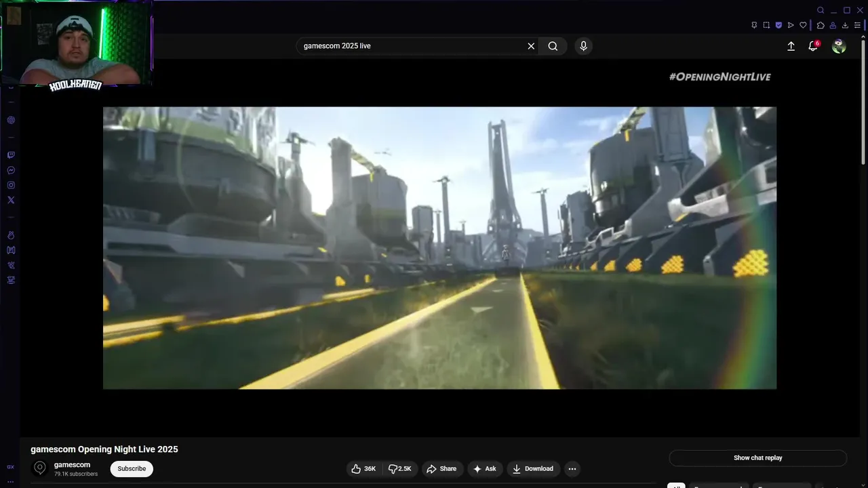Image resolution: width=868 pixels, height=488 pixels.
Task: Select the 'All' filter chip
Action: tap(676, 486)
